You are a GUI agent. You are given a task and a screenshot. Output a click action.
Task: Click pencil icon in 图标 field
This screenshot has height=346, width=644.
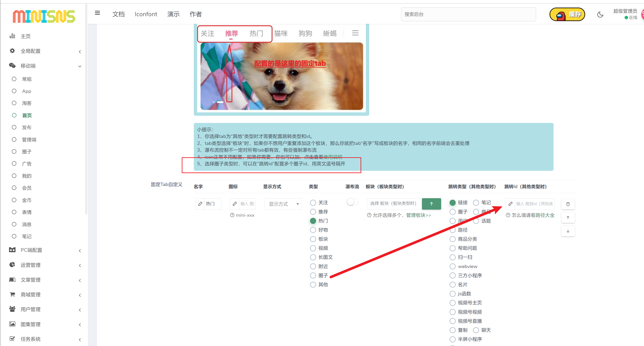click(234, 204)
